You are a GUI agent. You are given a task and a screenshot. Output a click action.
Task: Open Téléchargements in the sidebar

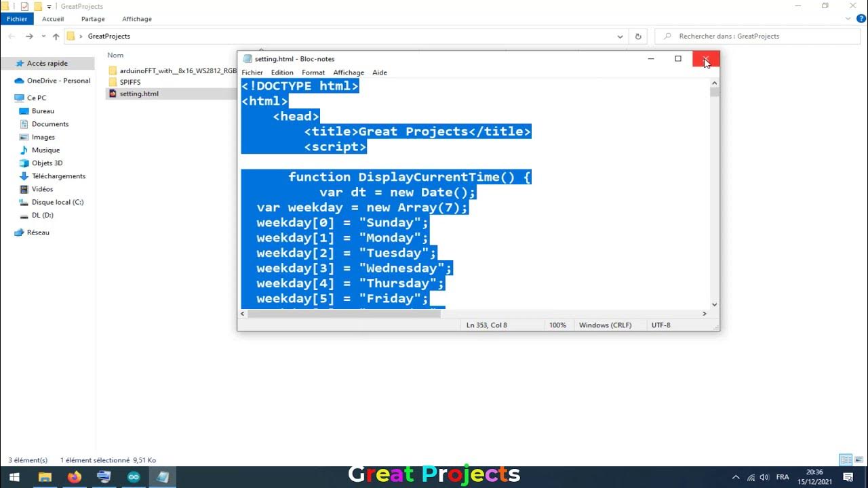pos(58,176)
